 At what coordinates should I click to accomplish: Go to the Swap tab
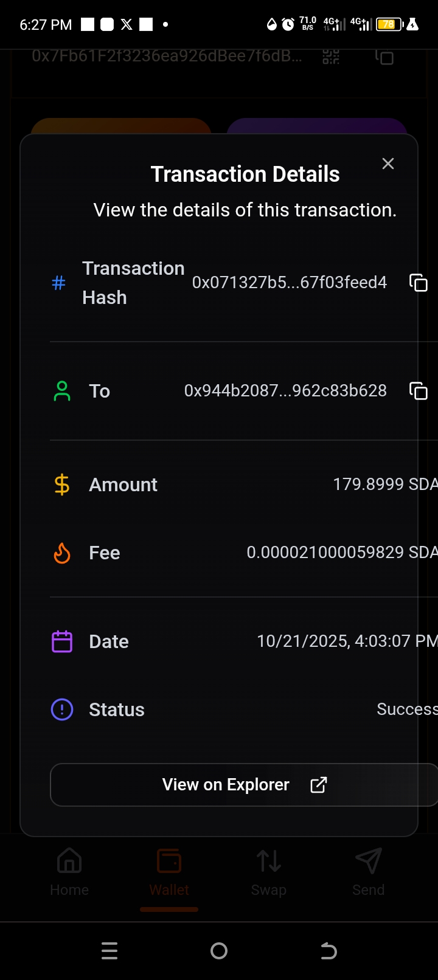pyautogui.click(x=269, y=872)
